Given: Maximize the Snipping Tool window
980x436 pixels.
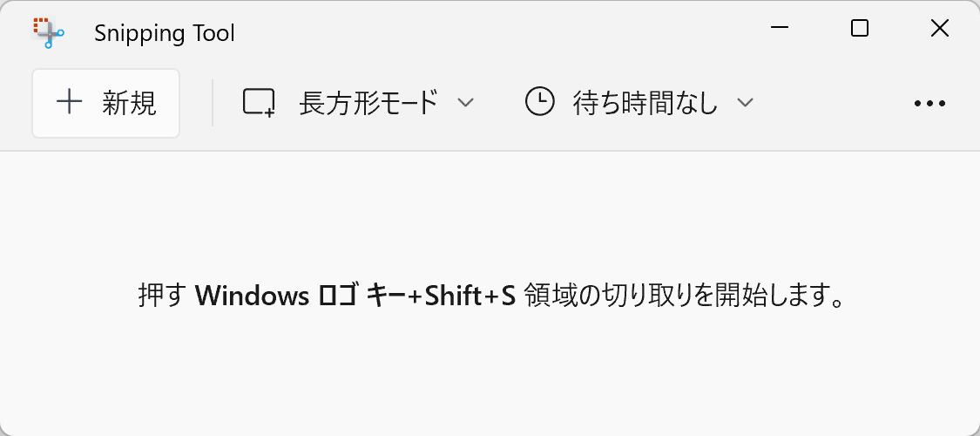Looking at the screenshot, I should 860,28.
